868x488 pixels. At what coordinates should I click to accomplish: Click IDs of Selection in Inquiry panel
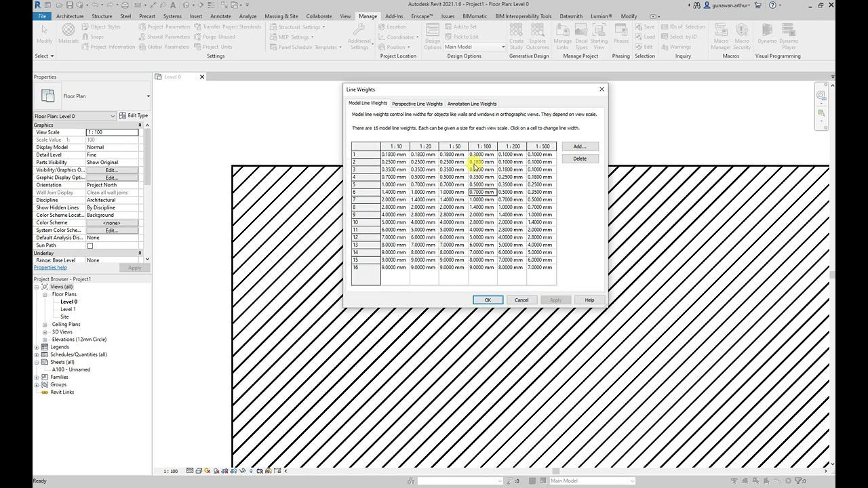[683, 27]
